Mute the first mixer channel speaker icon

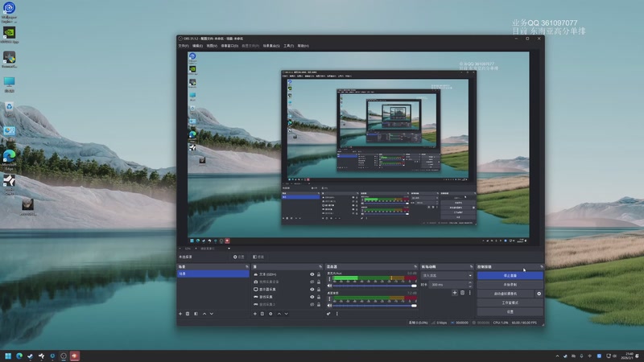329,286
